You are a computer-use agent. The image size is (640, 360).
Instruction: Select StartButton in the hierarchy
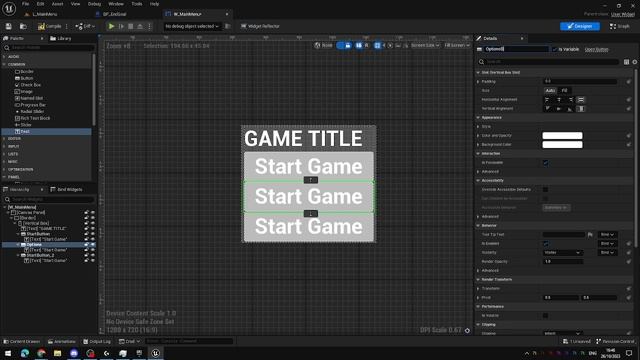38,234
